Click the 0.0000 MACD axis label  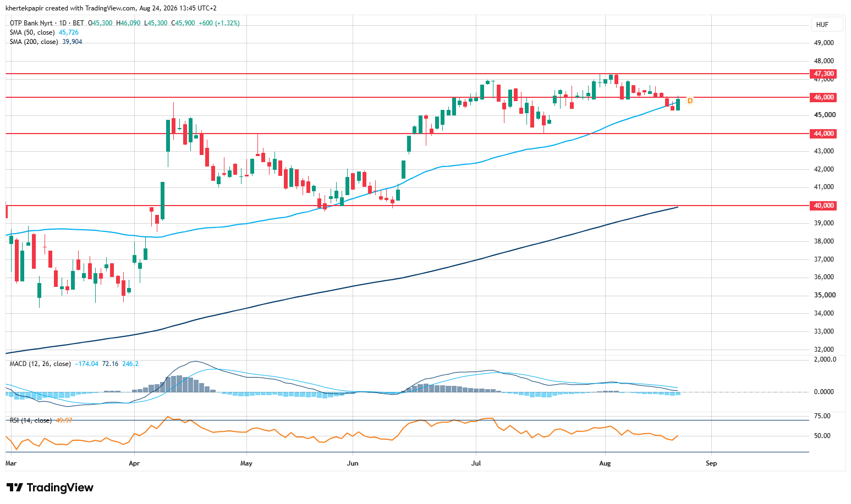click(824, 392)
